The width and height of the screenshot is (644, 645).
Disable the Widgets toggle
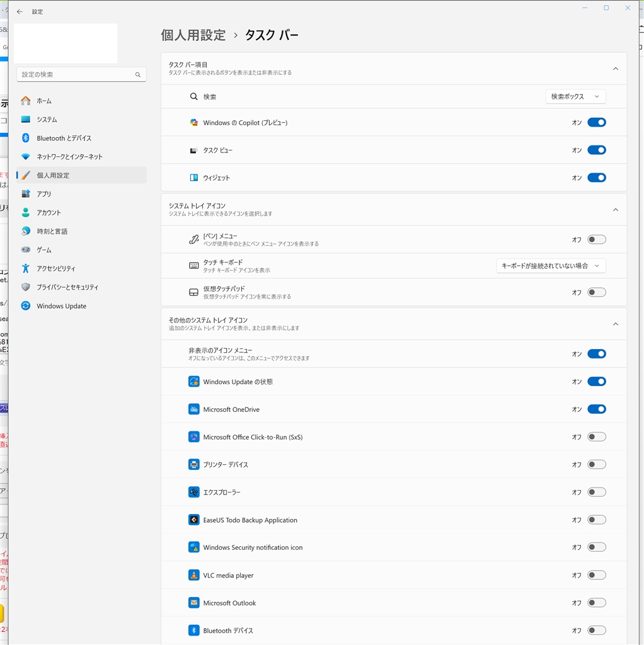[597, 178]
